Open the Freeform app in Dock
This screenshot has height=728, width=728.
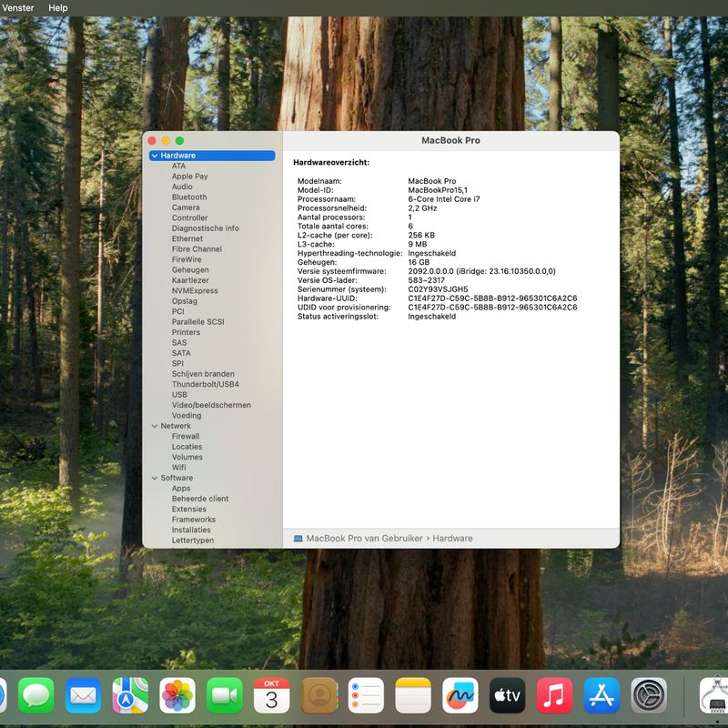coord(460,696)
